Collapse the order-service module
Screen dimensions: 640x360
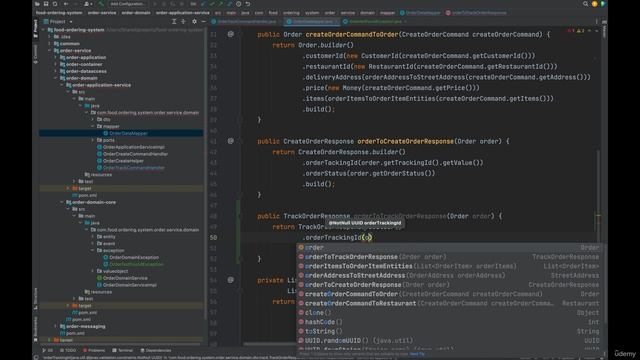[x=49, y=51]
